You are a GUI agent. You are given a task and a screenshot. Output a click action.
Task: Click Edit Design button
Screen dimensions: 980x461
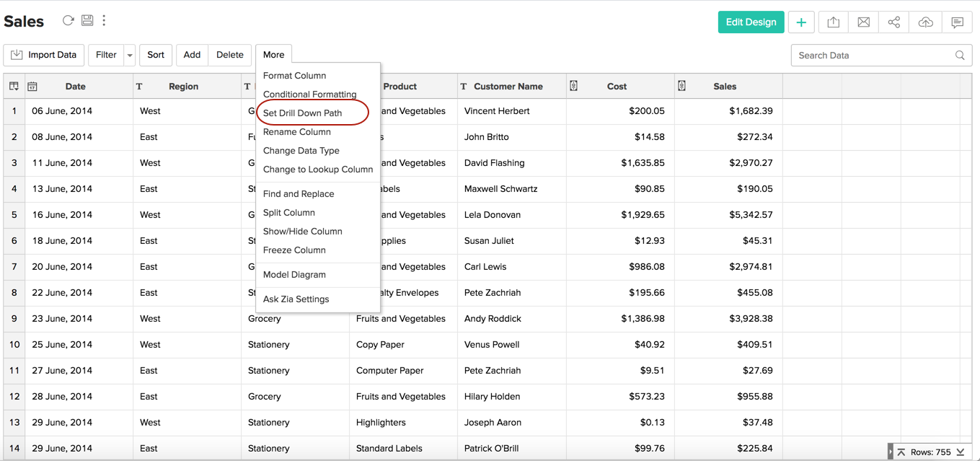point(751,22)
